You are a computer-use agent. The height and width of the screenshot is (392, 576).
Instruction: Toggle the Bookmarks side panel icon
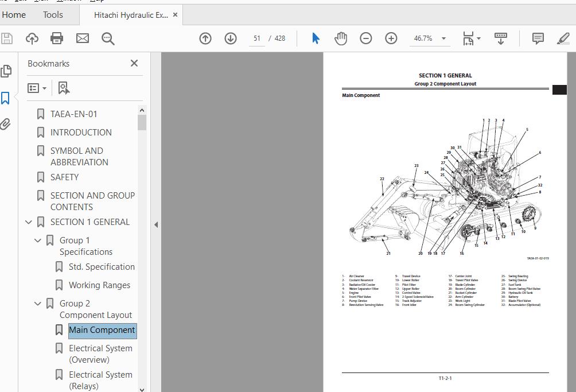tap(6, 98)
